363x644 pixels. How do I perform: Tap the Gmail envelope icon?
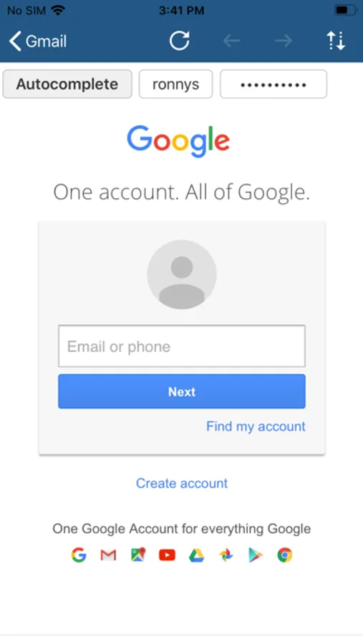(108, 555)
